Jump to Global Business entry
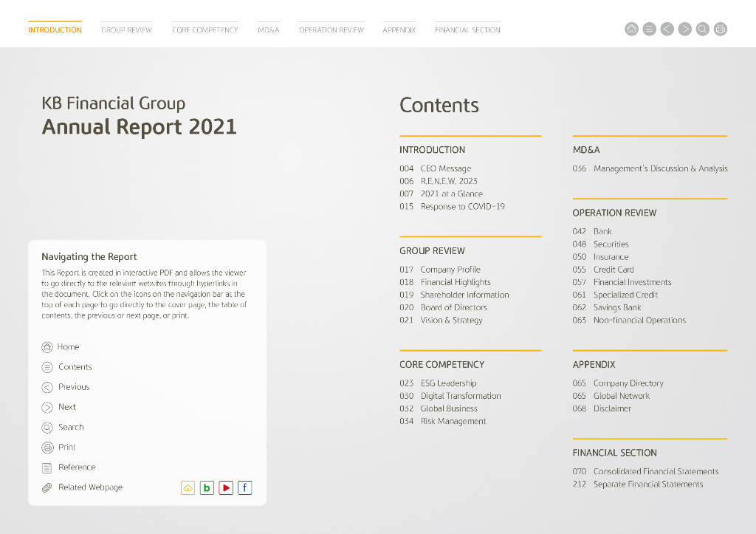The width and height of the screenshot is (756, 534). (x=439, y=408)
